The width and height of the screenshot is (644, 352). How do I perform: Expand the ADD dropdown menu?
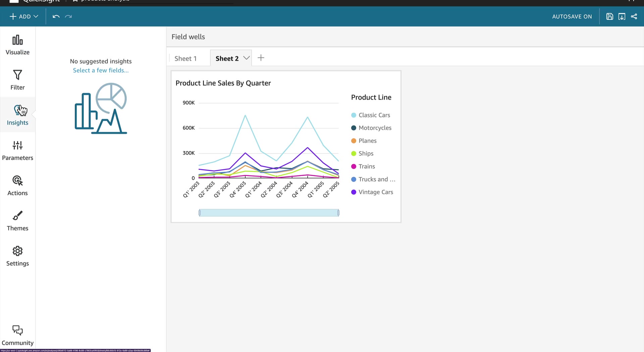click(x=24, y=16)
